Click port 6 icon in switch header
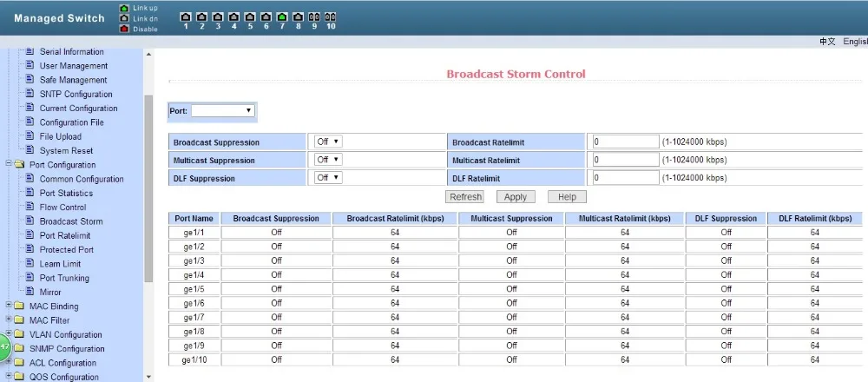Screen dimensions: 868x382 click(266, 17)
